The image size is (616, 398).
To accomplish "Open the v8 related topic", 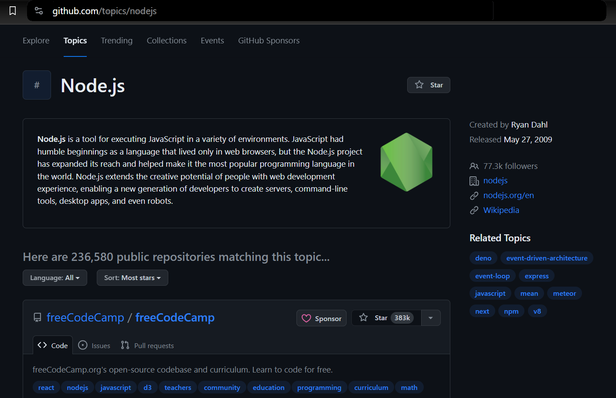I will [537, 311].
